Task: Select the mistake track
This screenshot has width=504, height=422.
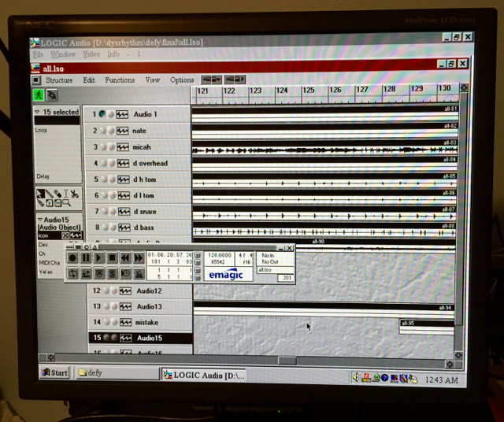Action: 140,322
